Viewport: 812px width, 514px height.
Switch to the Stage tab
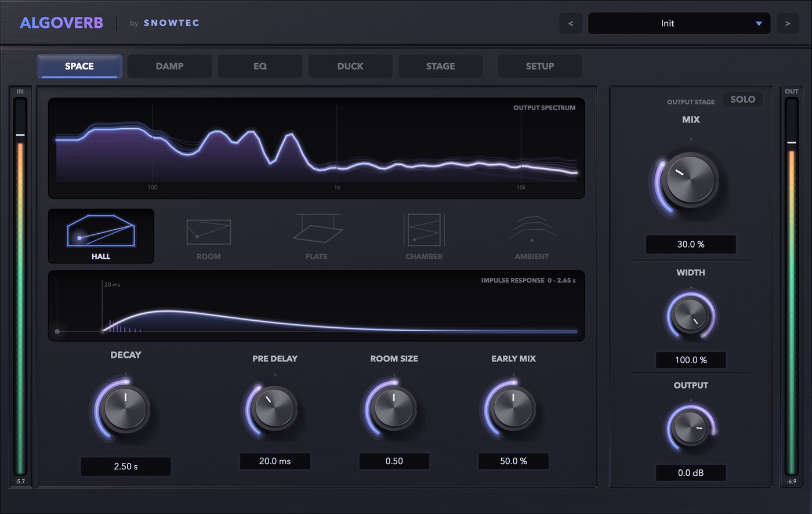441,66
